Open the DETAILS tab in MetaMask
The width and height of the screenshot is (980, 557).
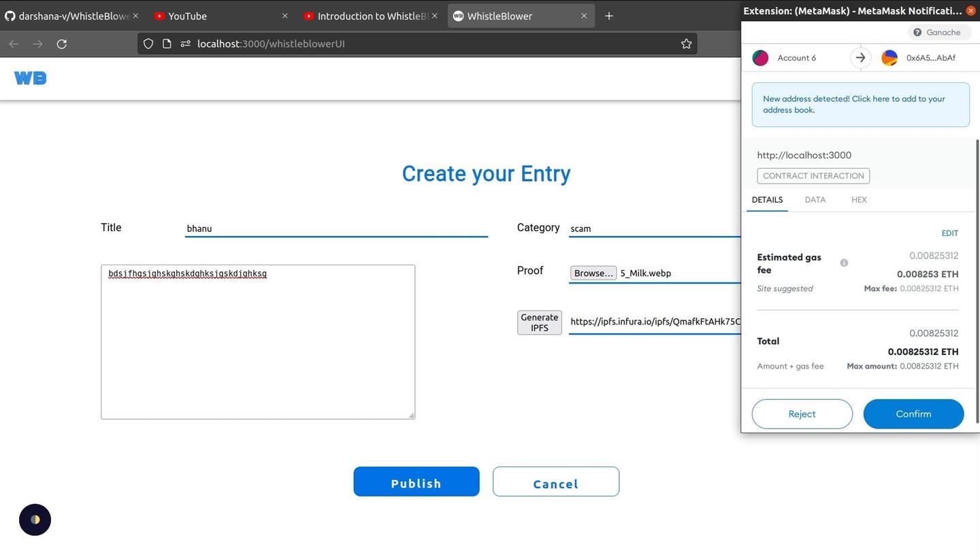pyautogui.click(x=767, y=200)
